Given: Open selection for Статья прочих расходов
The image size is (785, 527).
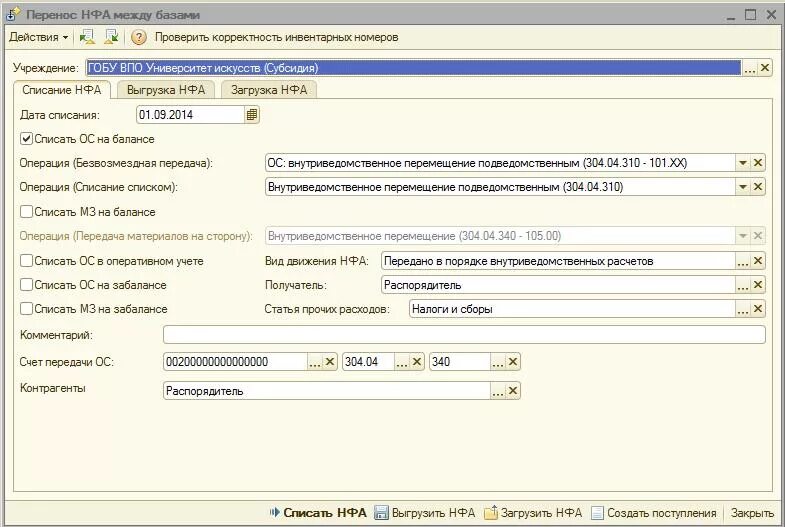Looking at the screenshot, I should (743, 309).
